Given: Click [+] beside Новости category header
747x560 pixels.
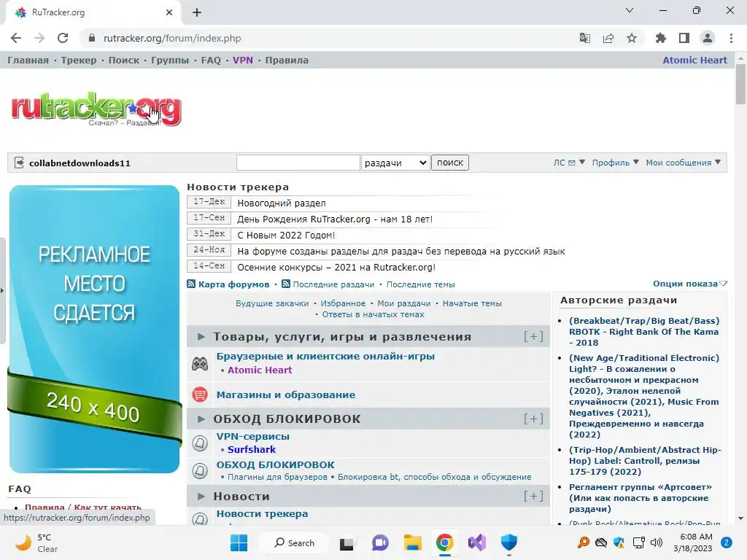Looking at the screenshot, I should point(533,496).
